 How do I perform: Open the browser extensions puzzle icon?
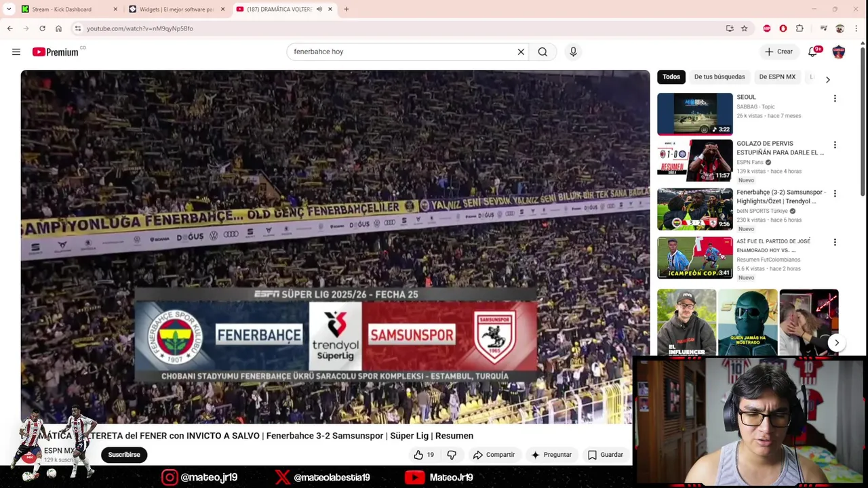800,28
